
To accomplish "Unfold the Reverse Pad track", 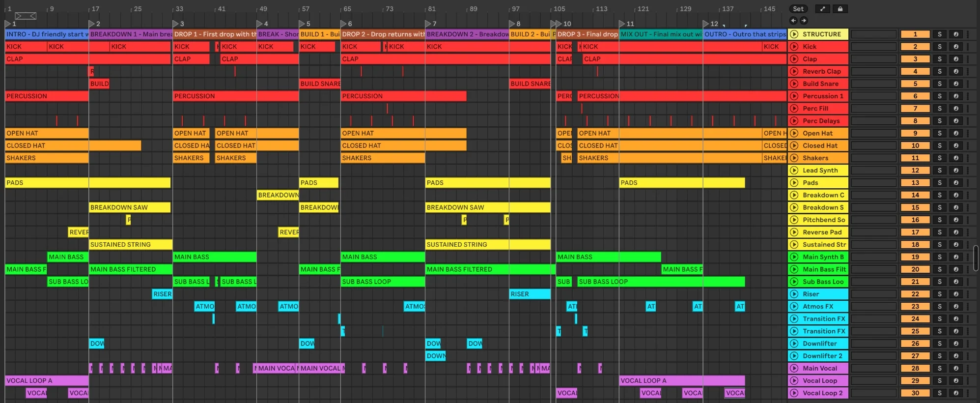I will click(x=794, y=232).
